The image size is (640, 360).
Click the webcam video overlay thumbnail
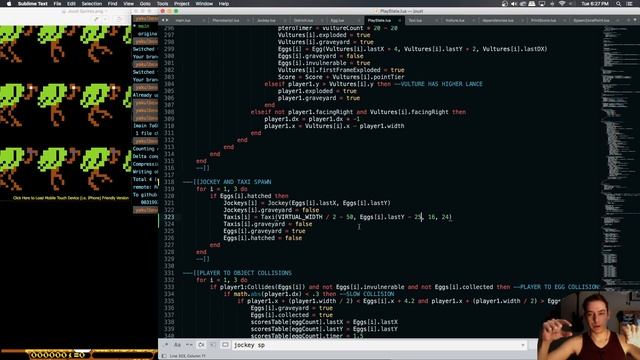point(589,327)
